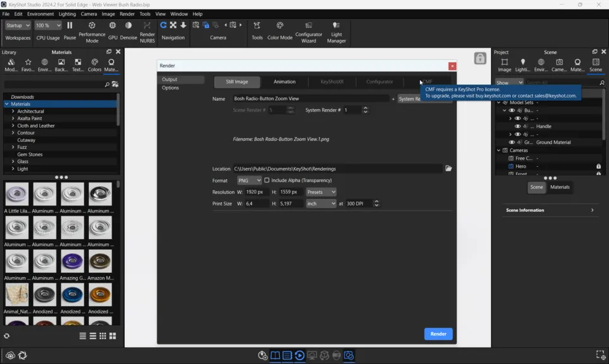609x364 pixels.
Task: Increment the System Render # stepper
Action: point(365,108)
